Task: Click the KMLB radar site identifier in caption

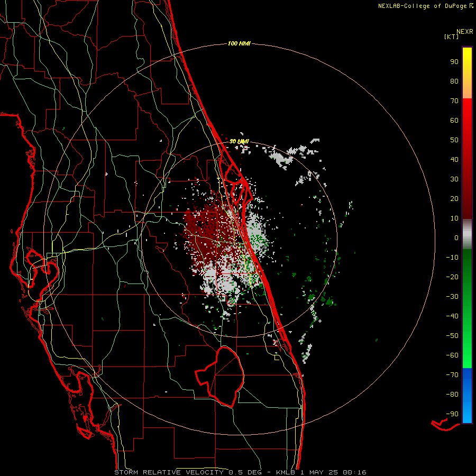Action: (286, 472)
